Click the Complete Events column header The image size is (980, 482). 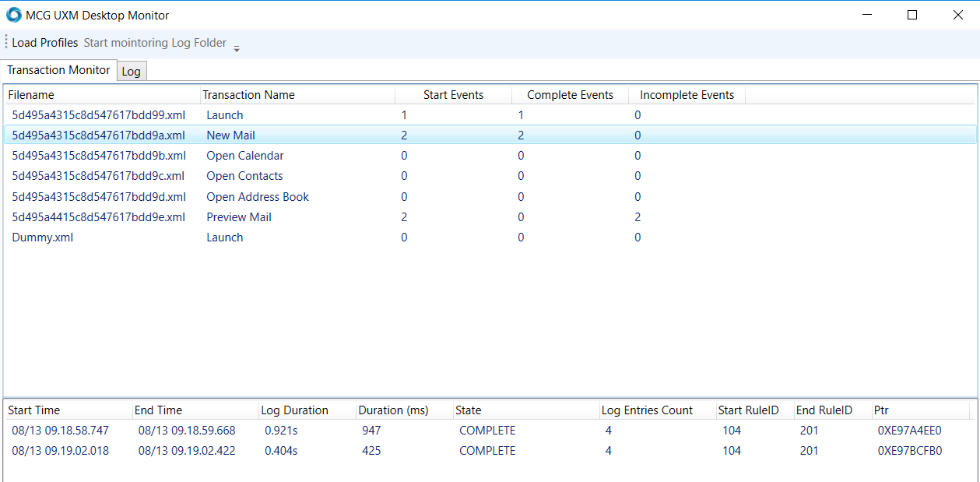point(570,95)
